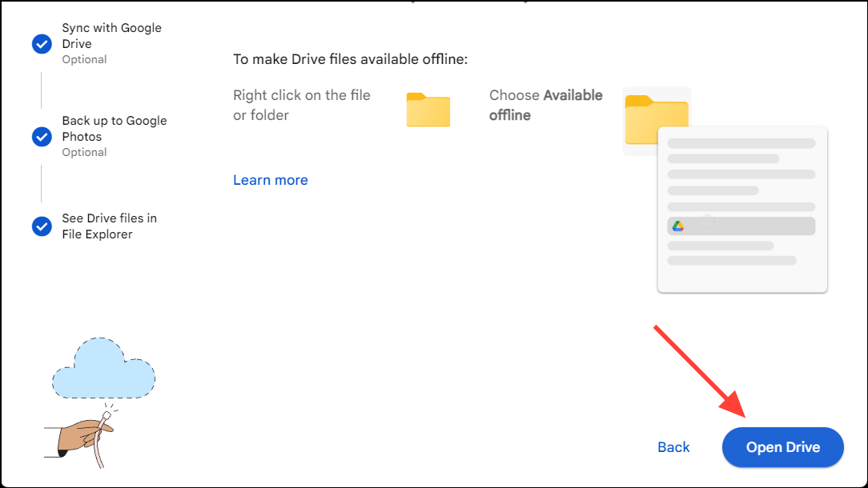Click the checkmark badge for Sync with Google Drive
This screenshot has height=488, width=868.
point(42,44)
